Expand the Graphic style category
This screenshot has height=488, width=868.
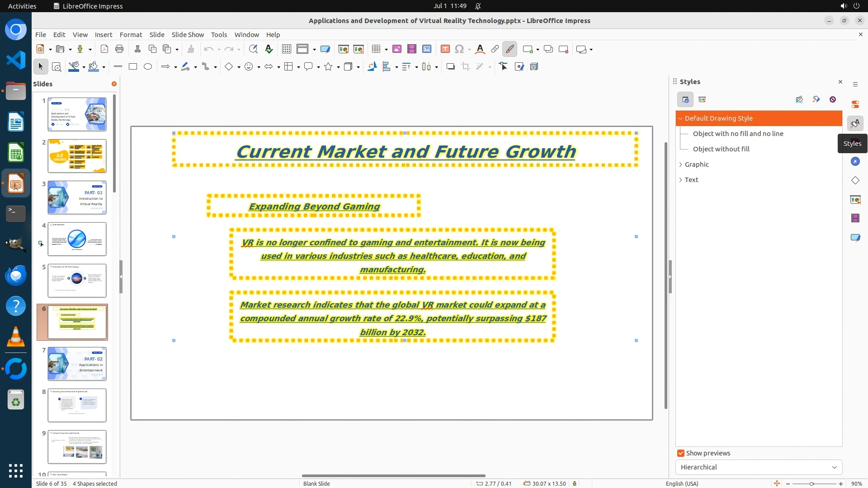click(x=681, y=164)
